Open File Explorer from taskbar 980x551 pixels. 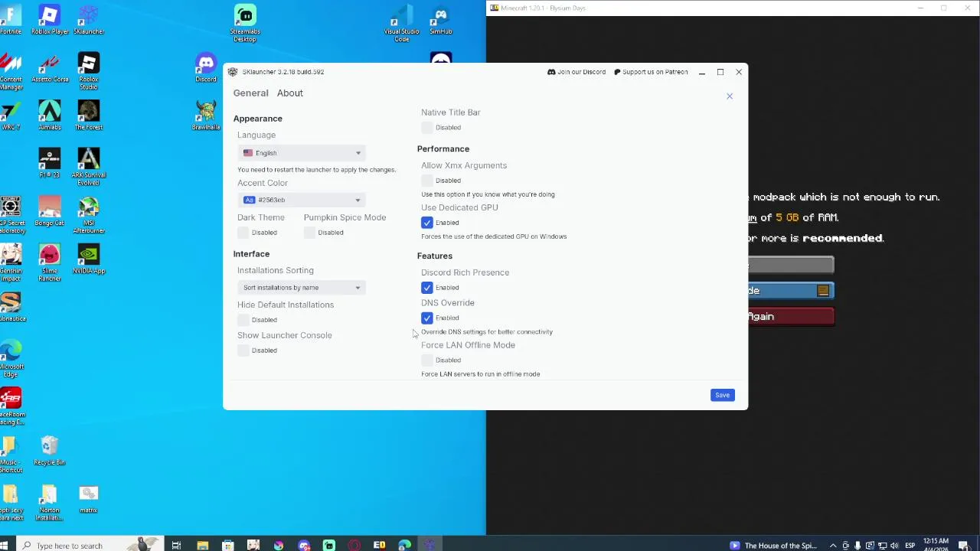click(202, 545)
